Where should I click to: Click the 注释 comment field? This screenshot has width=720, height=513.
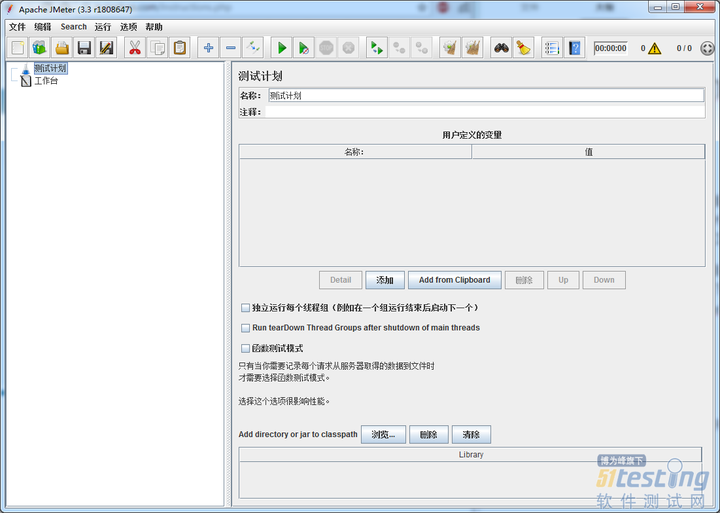[484, 112]
